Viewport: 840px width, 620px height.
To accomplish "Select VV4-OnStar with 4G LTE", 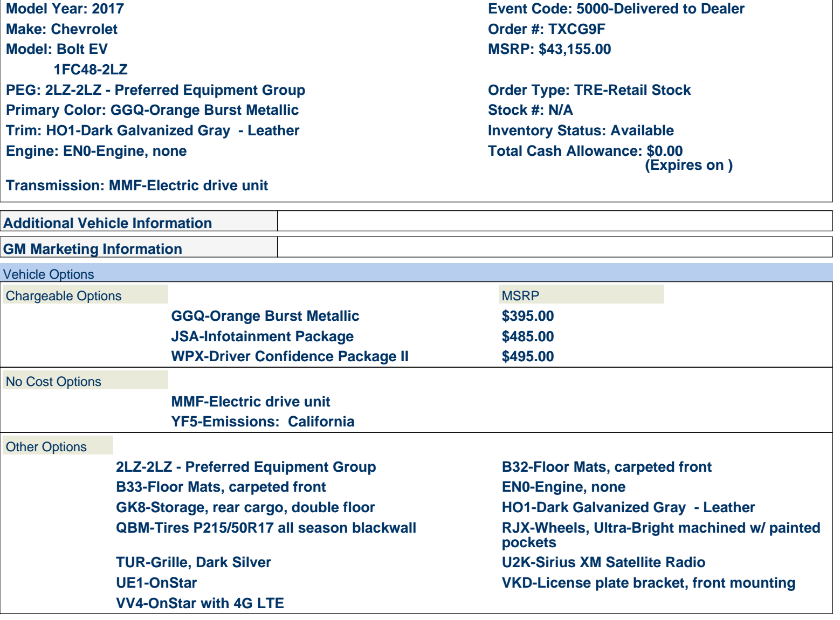I will (x=200, y=603).
